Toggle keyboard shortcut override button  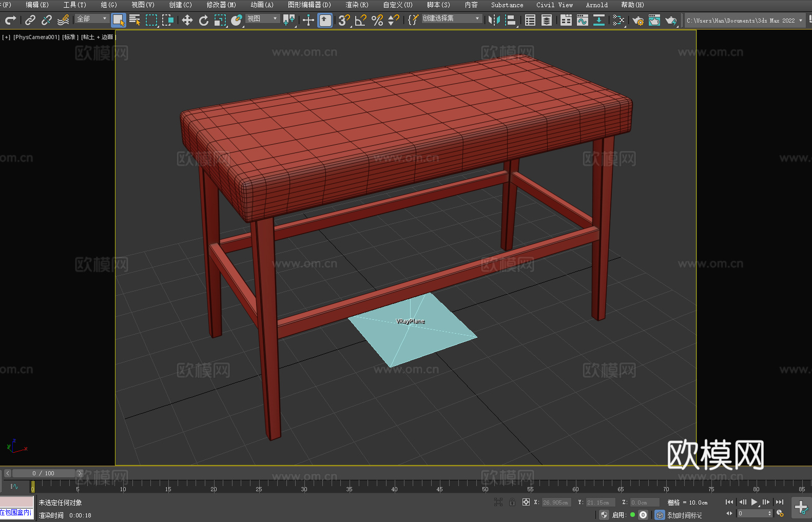coord(325,20)
